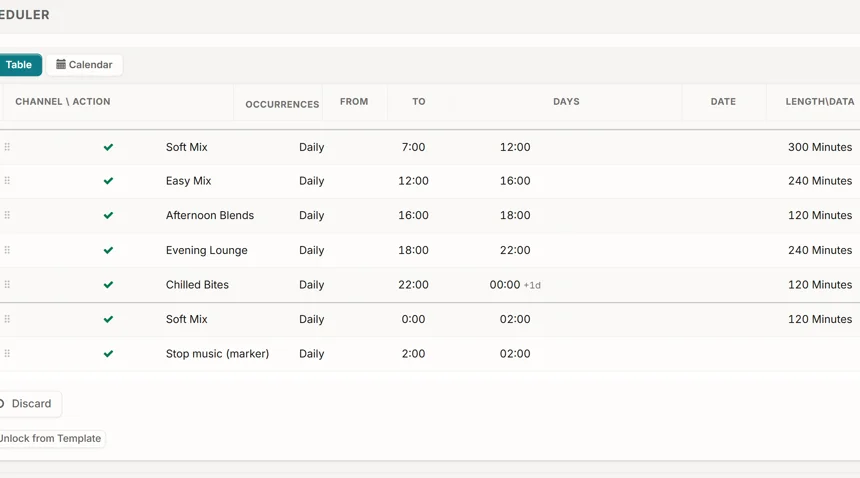Click the 120 Minutes length of Chilled Bites

(820, 284)
